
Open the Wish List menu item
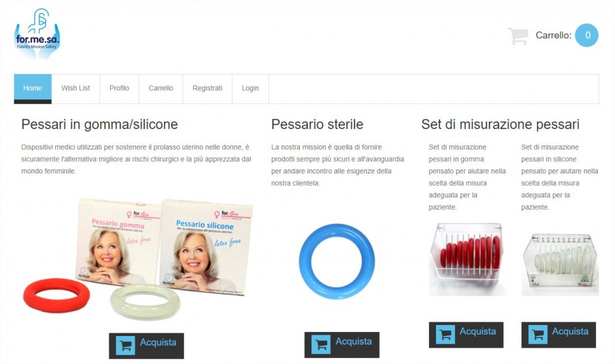pos(75,89)
